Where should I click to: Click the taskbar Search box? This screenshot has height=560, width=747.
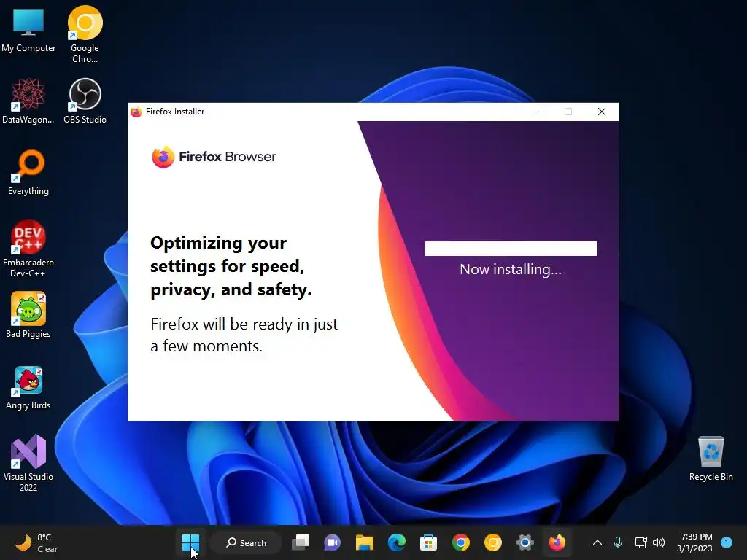(x=247, y=542)
